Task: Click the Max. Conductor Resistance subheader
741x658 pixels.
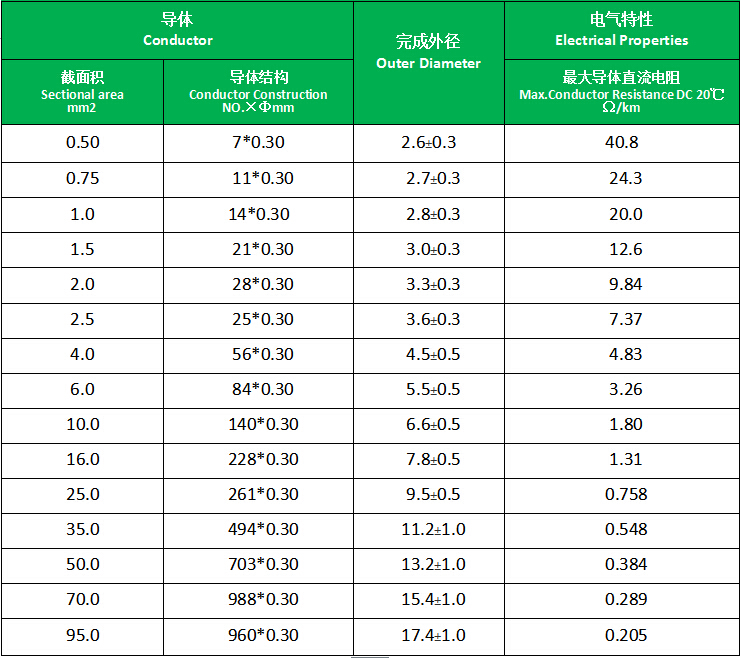Action: [621, 92]
